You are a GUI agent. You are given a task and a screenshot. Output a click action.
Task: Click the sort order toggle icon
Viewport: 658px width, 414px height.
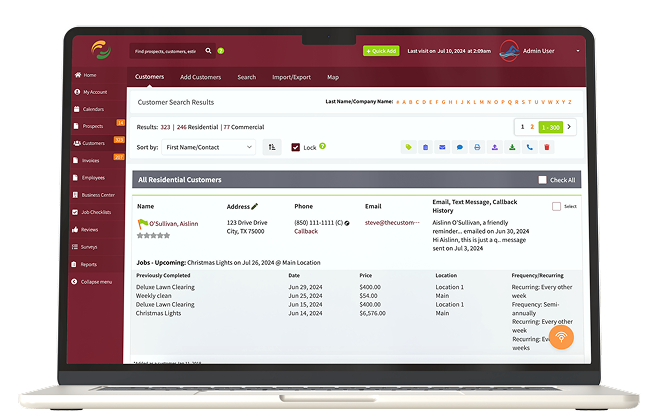(272, 147)
